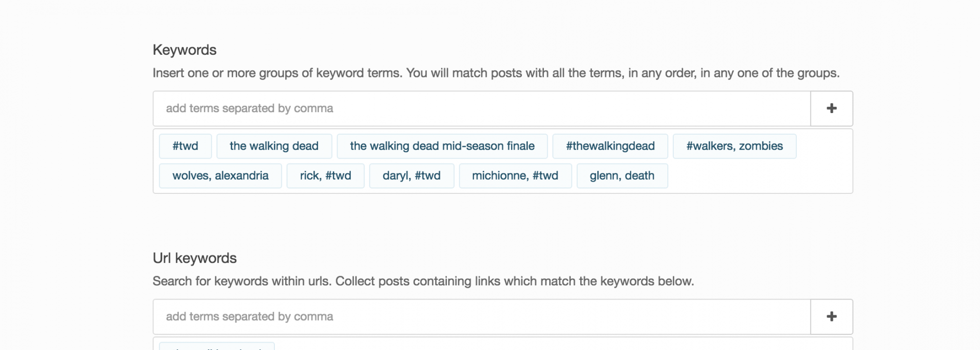Click the plus icon to add keywords
Viewport: 980px width, 350px height.
pyautogui.click(x=832, y=109)
